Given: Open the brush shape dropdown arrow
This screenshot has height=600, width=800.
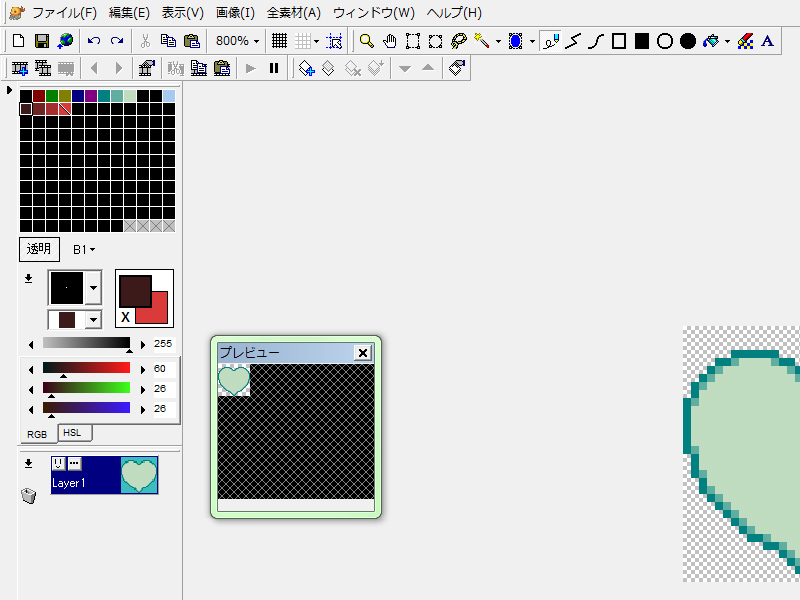Looking at the screenshot, I should click(x=93, y=288).
